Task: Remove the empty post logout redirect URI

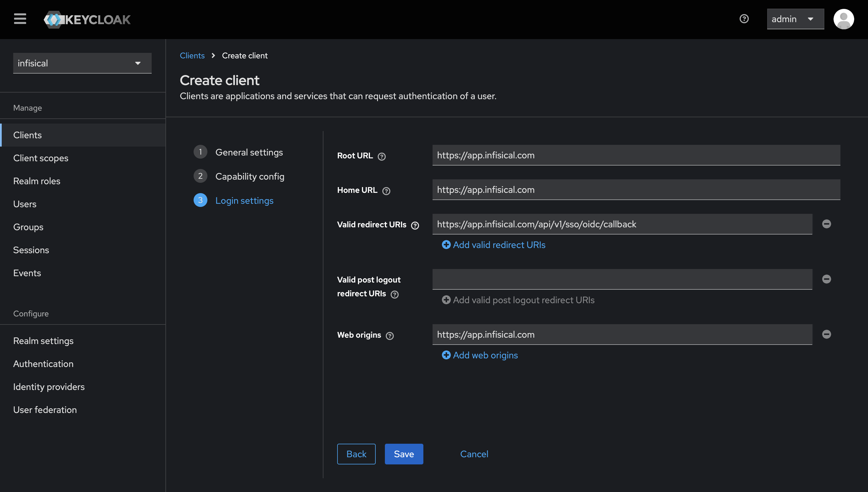Action: coord(826,279)
